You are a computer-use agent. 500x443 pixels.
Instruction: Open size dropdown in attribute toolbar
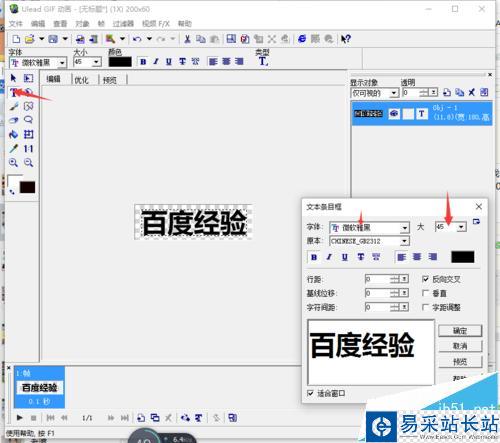pos(96,62)
